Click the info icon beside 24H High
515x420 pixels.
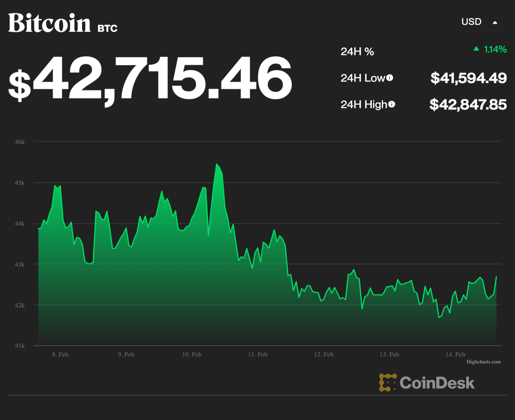(x=392, y=104)
